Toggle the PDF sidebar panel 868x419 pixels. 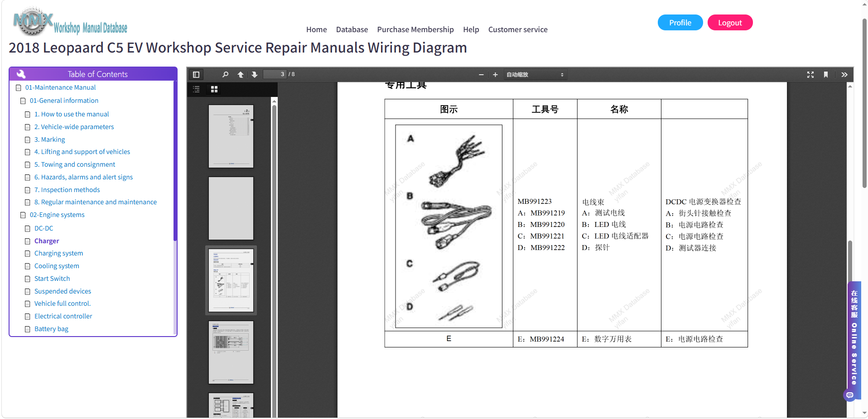coord(196,75)
